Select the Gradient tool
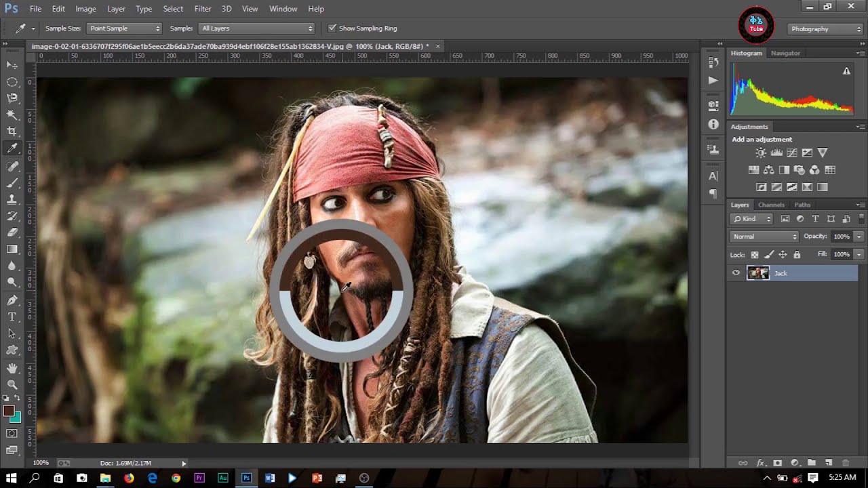The height and width of the screenshot is (488, 868). tap(12, 249)
